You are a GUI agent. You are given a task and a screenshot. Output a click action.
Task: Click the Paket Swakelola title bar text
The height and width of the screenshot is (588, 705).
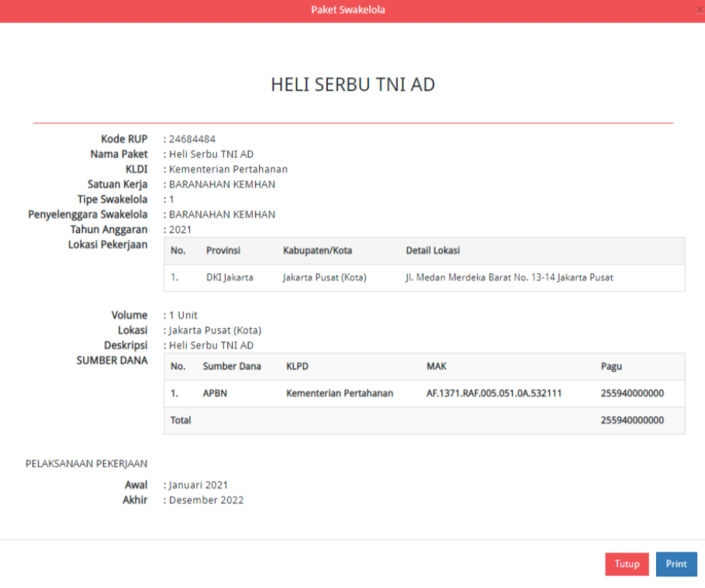tap(348, 10)
